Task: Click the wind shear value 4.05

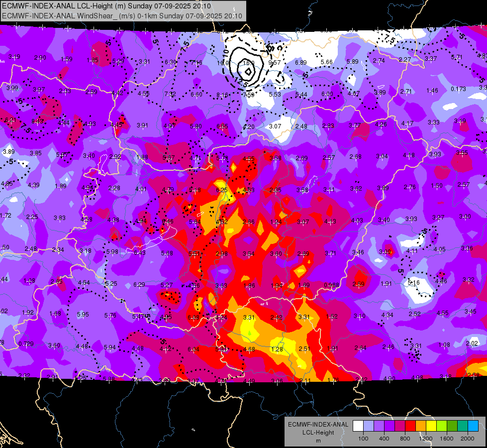Action: 439,249
